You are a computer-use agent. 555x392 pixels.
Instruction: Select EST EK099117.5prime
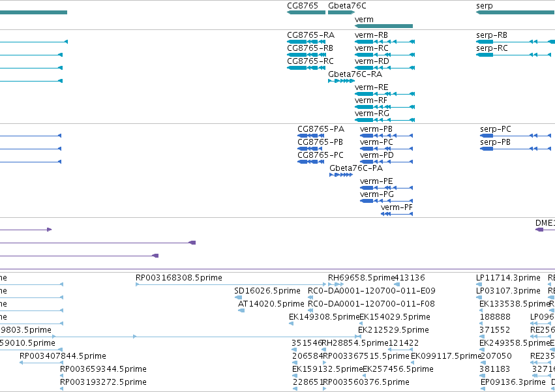[x=413, y=363]
